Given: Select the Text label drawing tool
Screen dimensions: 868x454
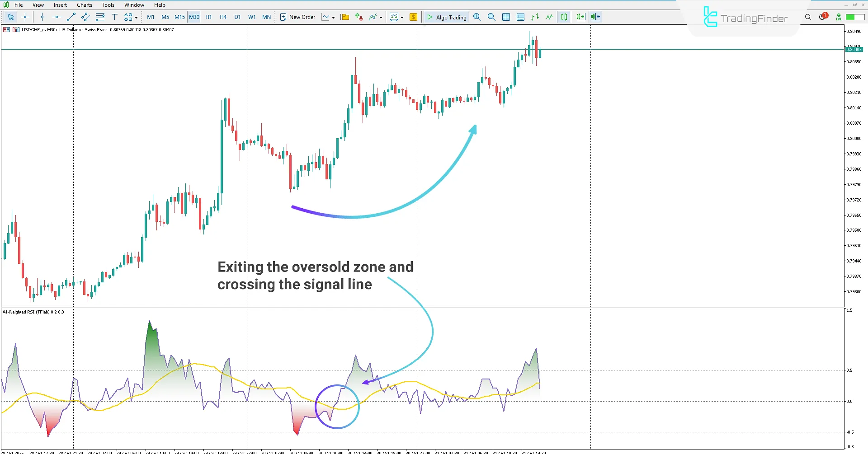Looking at the screenshot, I should 114,17.
